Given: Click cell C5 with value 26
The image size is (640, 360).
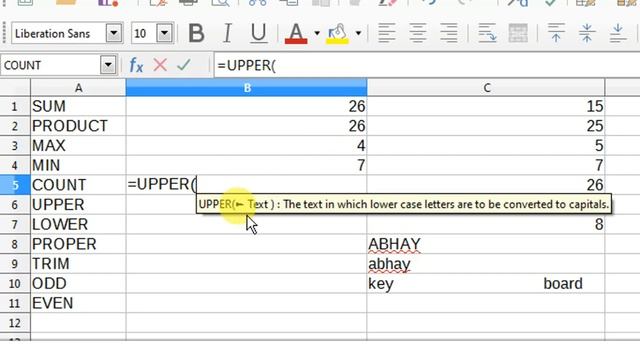Looking at the screenshot, I should (486, 185).
